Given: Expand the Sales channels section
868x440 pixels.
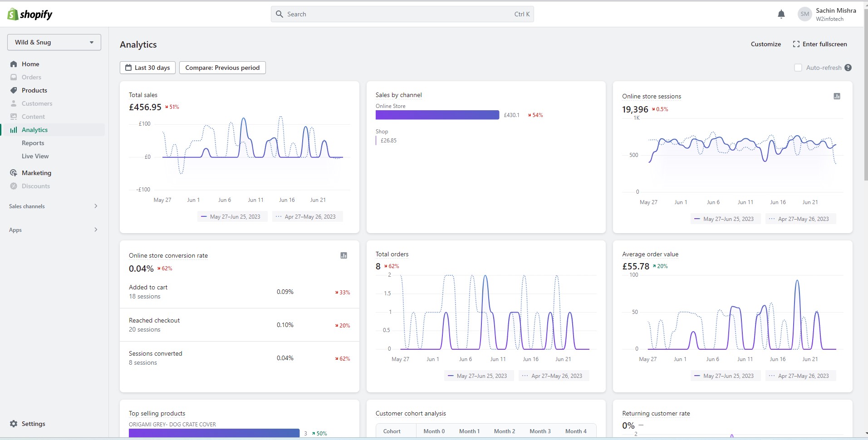Looking at the screenshot, I should (x=54, y=206).
